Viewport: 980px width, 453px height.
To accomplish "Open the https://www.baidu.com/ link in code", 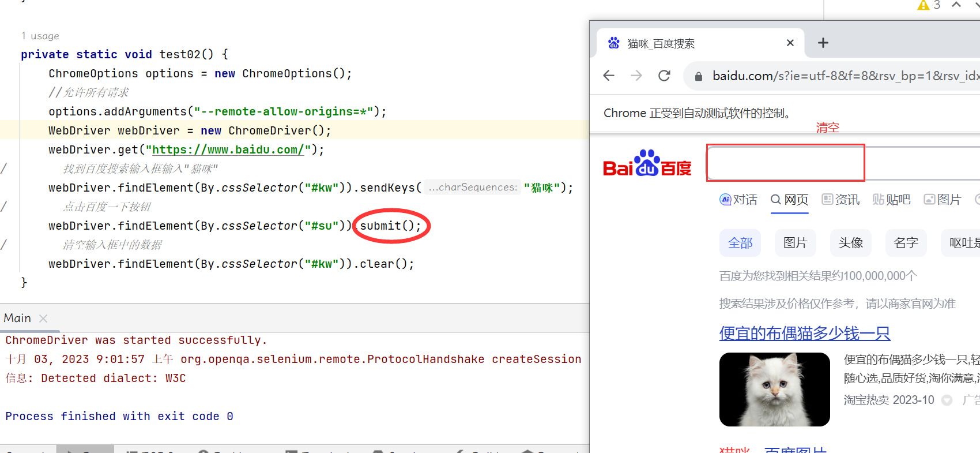I will coord(228,149).
